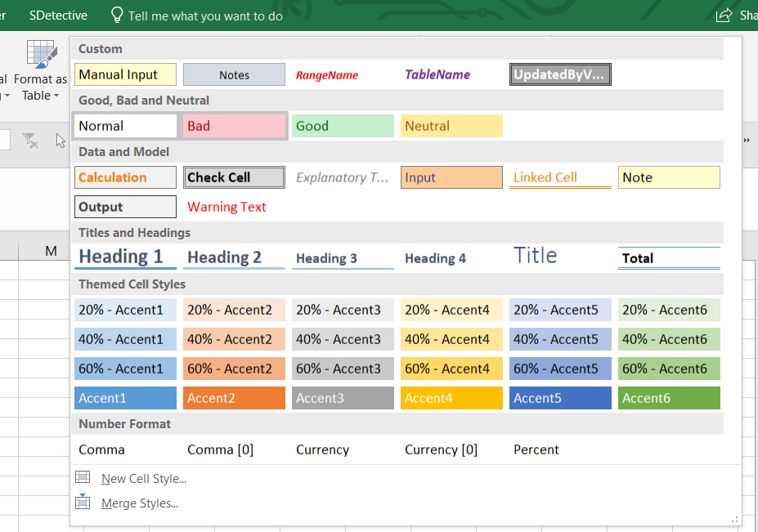Choose New Cell Style... menu entry
Image resolution: width=758 pixels, height=532 pixels.
(144, 479)
